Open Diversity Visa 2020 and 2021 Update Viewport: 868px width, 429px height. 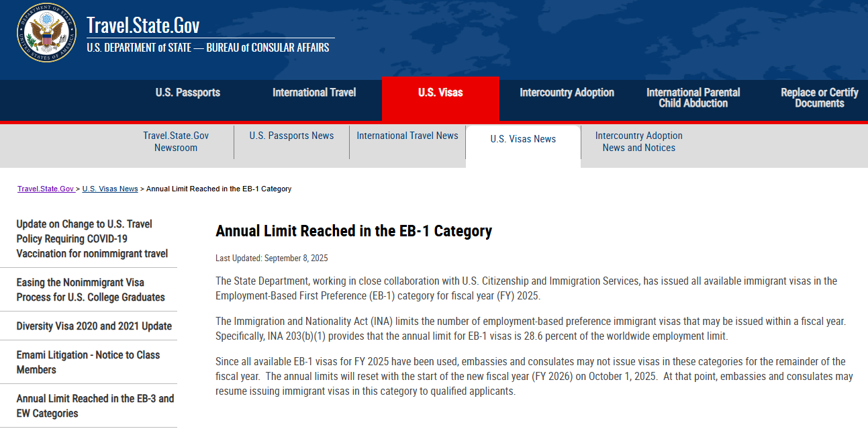click(94, 326)
